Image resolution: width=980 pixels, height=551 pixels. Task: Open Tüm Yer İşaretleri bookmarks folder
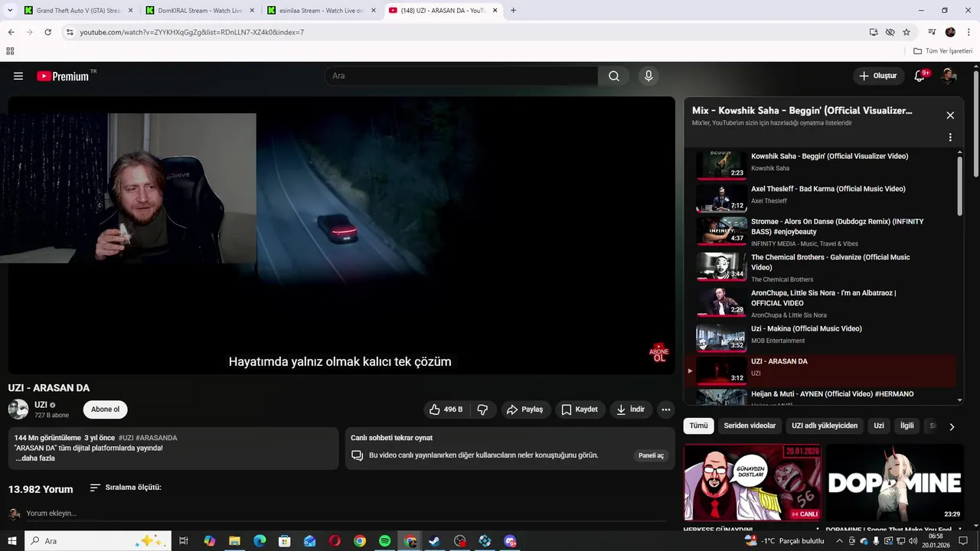click(x=942, y=51)
